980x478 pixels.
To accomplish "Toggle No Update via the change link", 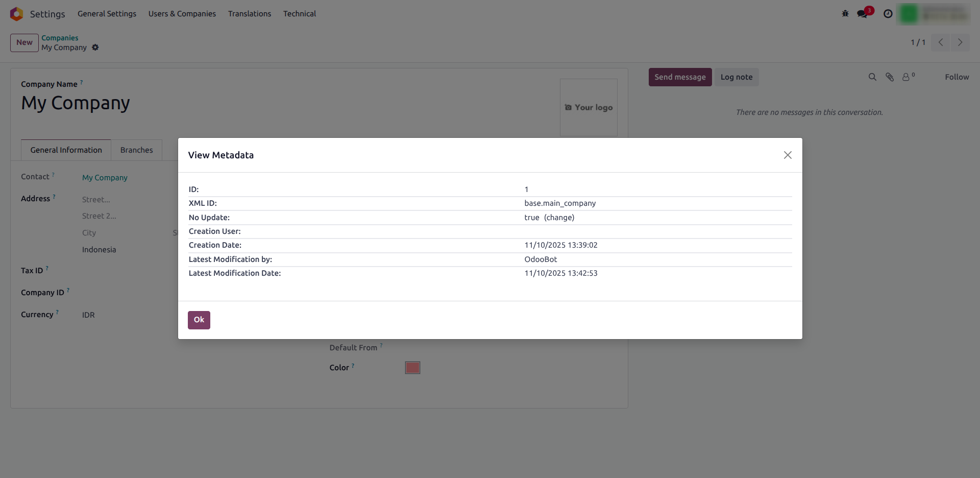I will click(x=559, y=218).
